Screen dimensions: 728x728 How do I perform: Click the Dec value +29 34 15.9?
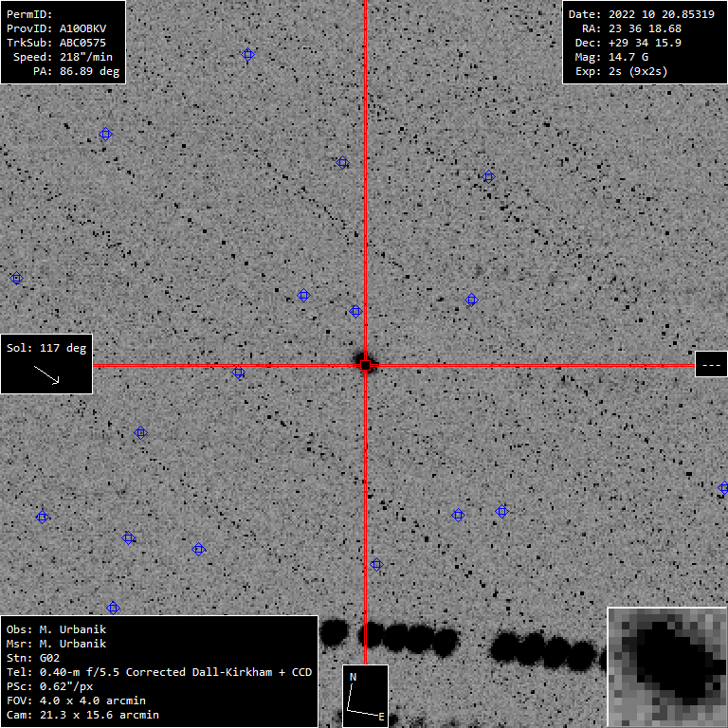click(x=645, y=43)
